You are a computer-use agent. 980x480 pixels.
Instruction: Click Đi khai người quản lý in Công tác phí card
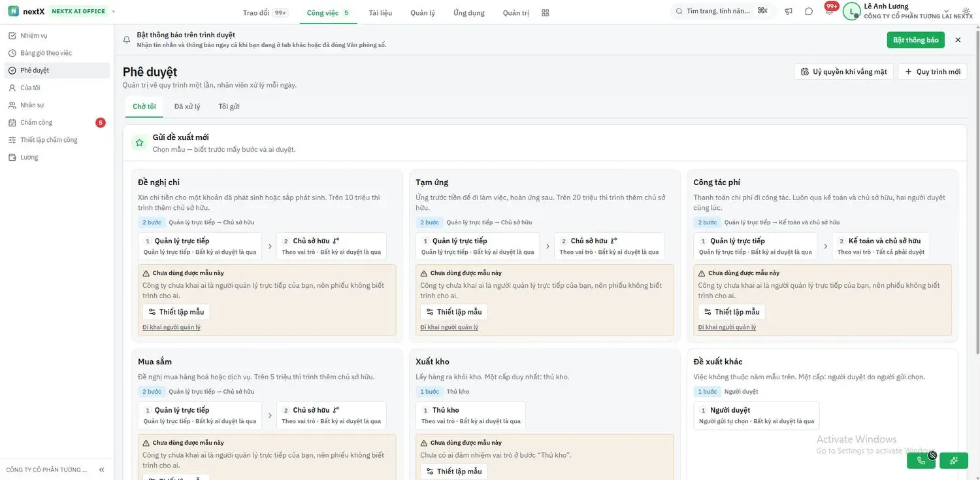(x=727, y=327)
